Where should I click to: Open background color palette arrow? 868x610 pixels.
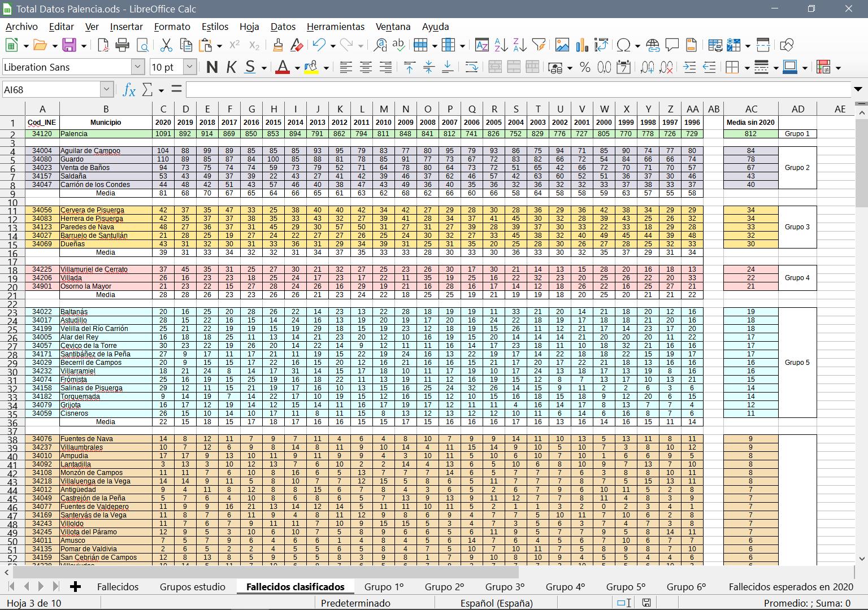[326, 68]
